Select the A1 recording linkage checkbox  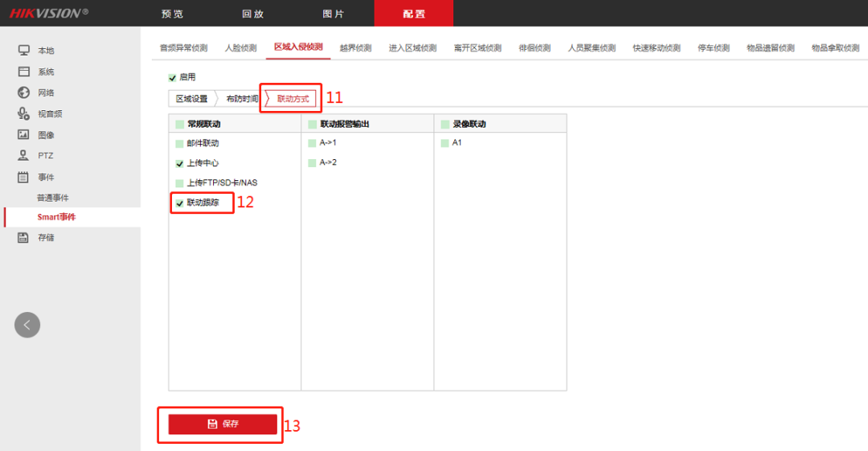[444, 143]
